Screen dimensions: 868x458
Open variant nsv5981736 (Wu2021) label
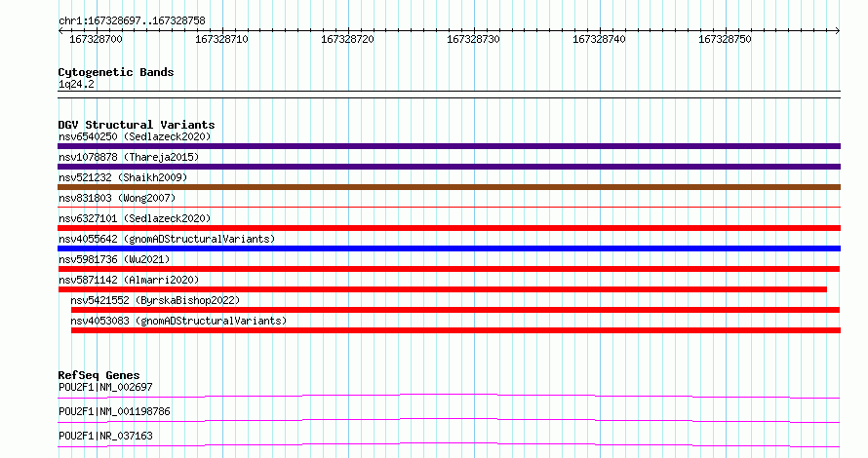coord(114,259)
